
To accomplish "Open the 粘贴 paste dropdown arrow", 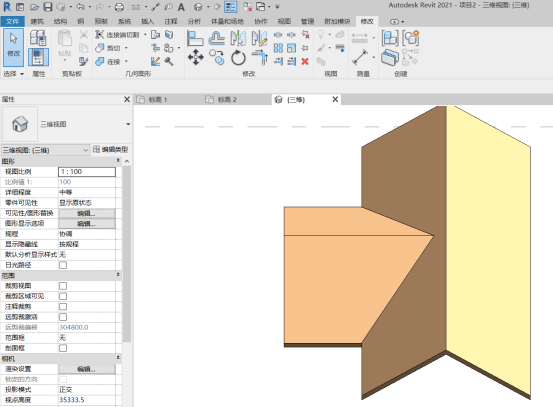I will point(65,60).
